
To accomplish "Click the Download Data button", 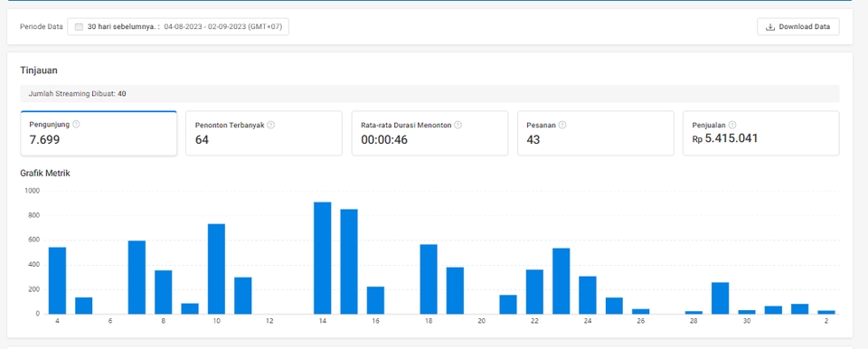I will 797,26.
